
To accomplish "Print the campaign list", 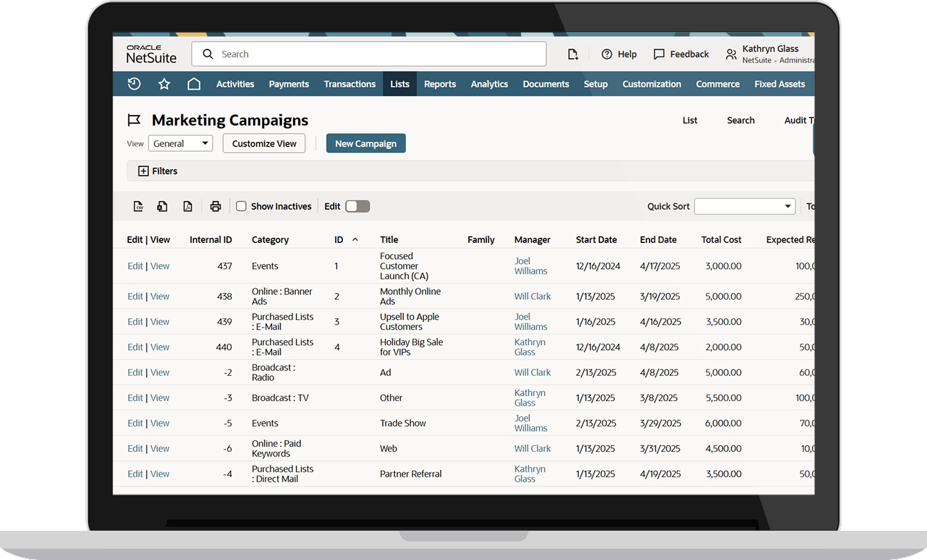I will 215,206.
